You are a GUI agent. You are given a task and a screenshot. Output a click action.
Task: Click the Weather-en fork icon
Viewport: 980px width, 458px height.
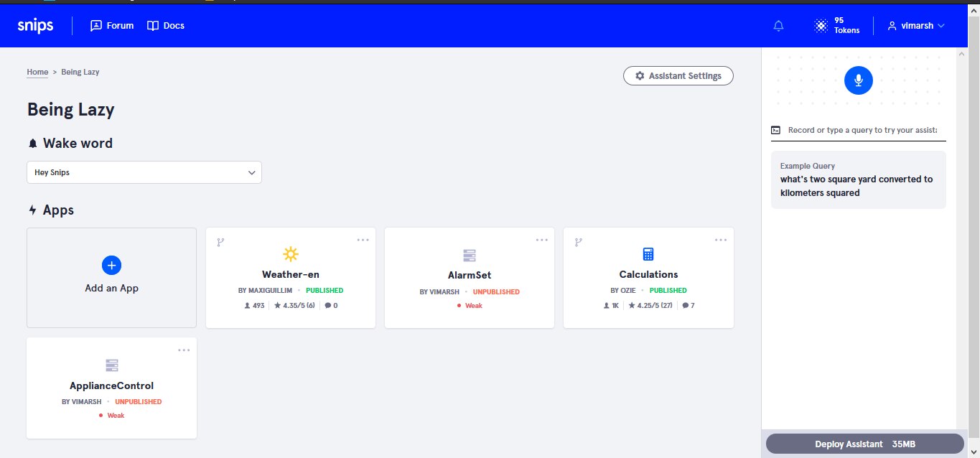pos(220,242)
